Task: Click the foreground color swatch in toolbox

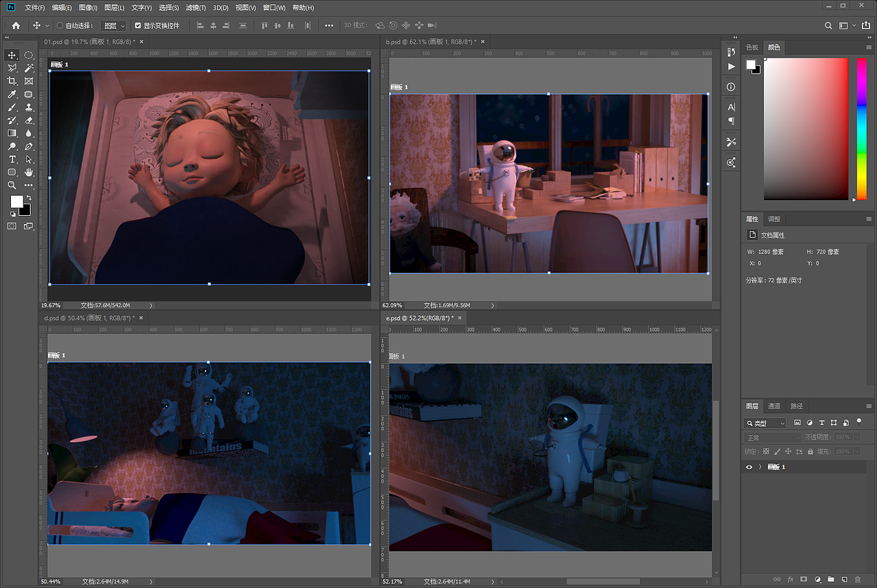Action: point(17,202)
